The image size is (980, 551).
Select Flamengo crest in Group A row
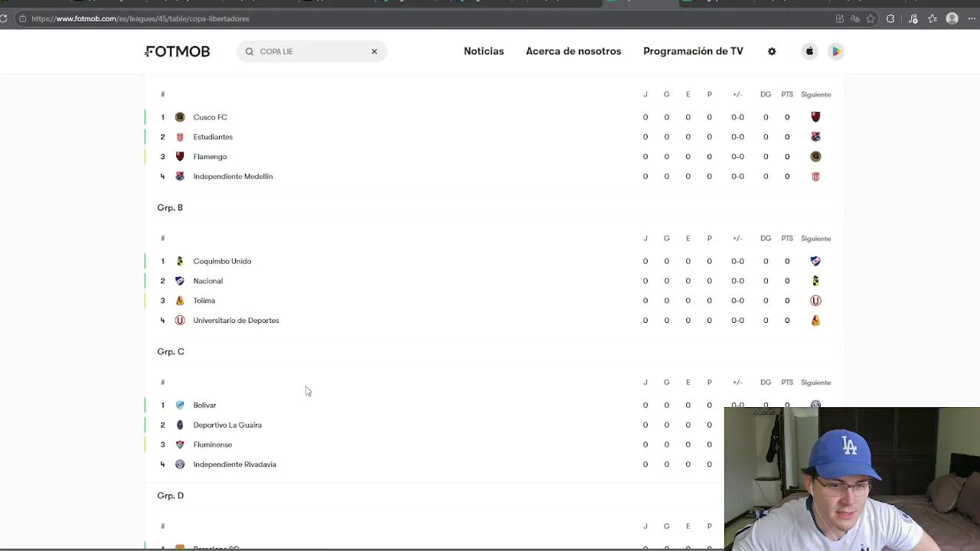pyautogui.click(x=180, y=156)
